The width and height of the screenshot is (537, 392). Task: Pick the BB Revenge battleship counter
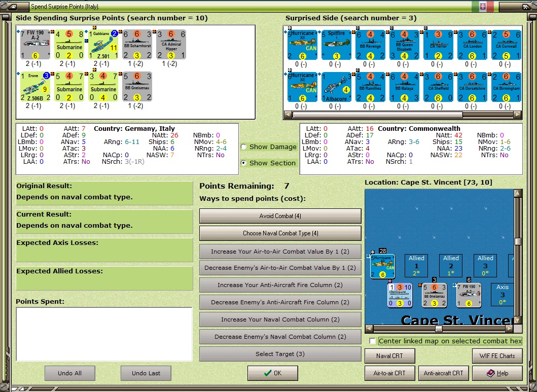(x=370, y=45)
